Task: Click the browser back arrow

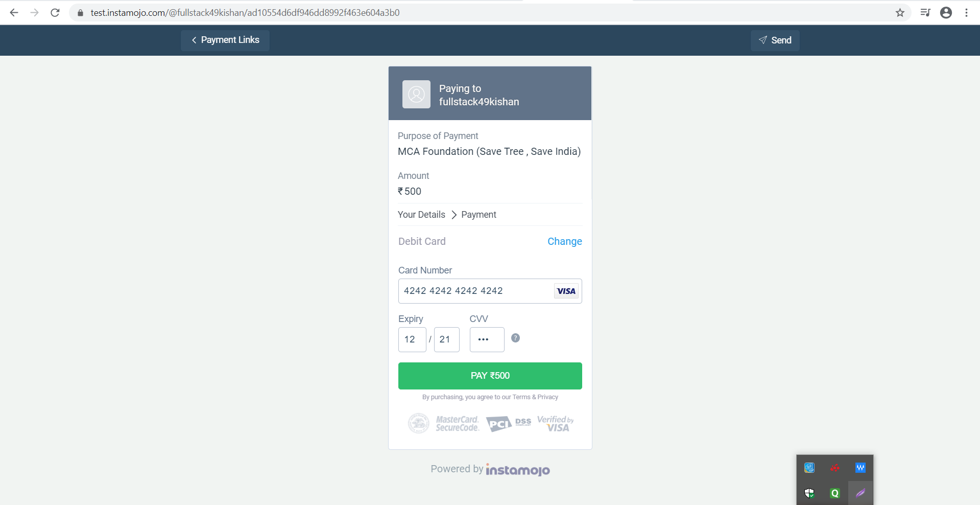Action: (x=14, y=13)
